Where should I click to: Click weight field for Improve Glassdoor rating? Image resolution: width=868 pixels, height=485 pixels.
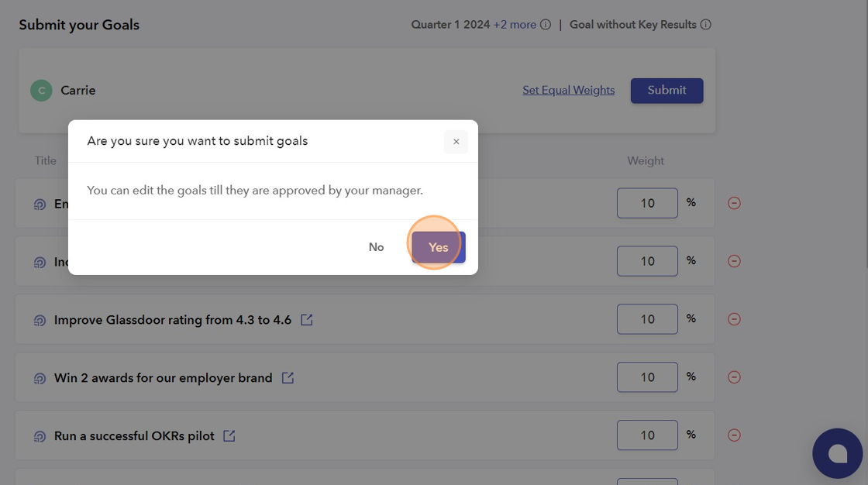pos(647,319)
